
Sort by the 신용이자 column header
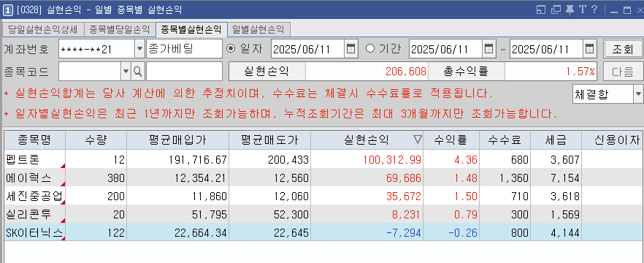point(613,140)
